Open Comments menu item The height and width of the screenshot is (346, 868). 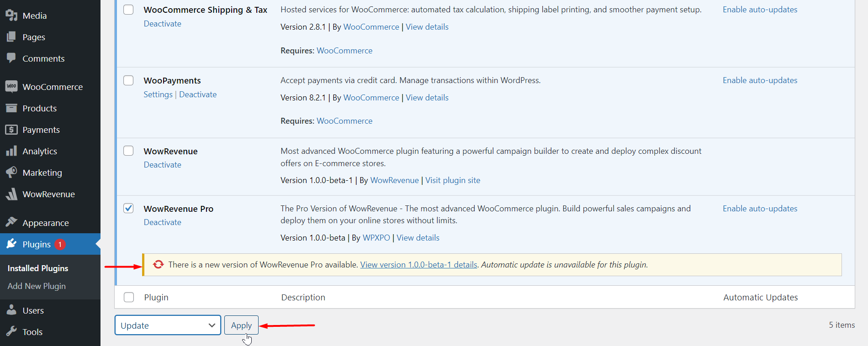pos(43,58)
